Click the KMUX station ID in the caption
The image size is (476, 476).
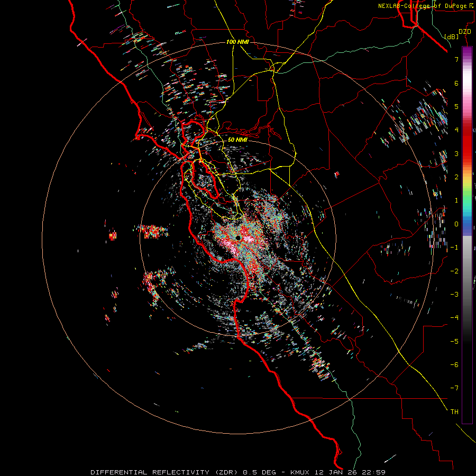pos(300,472)
